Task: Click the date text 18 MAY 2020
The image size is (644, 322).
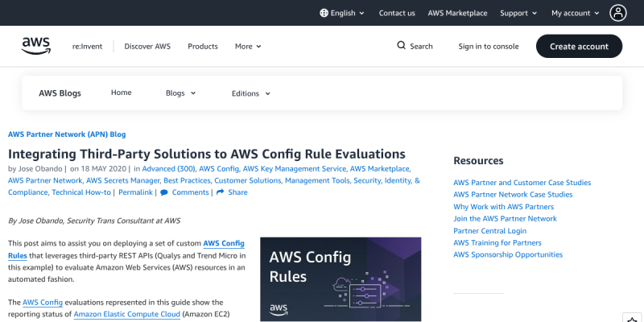Action: (104, 169)
